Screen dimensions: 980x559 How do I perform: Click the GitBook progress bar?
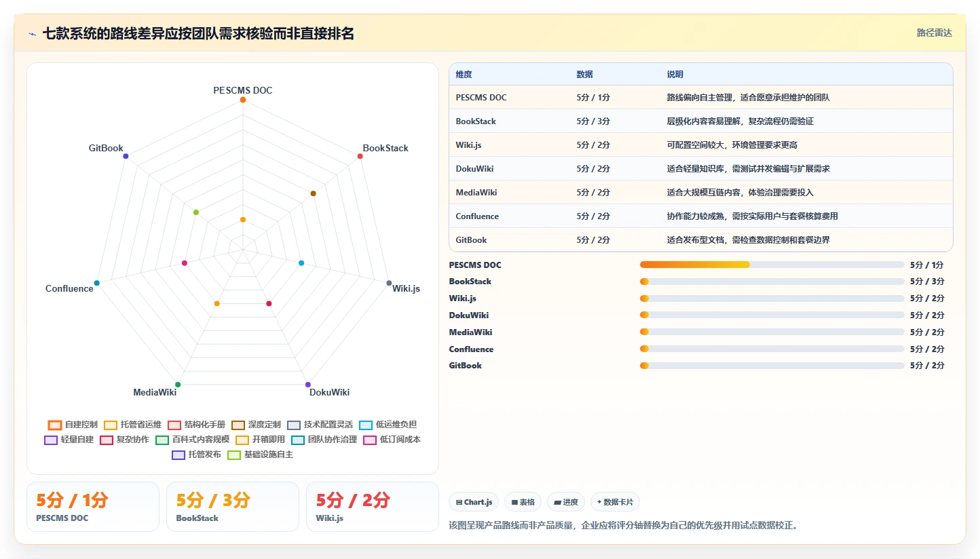coord(772,366)
